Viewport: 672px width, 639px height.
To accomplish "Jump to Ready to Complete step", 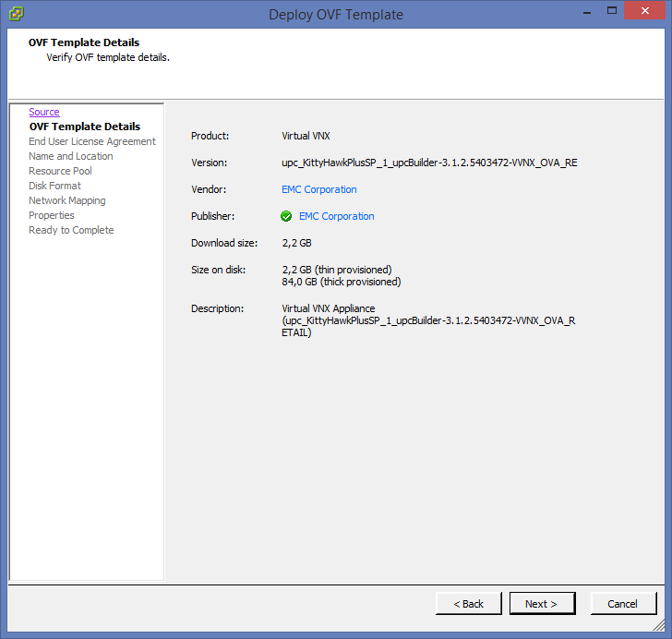I will [71, 230].
